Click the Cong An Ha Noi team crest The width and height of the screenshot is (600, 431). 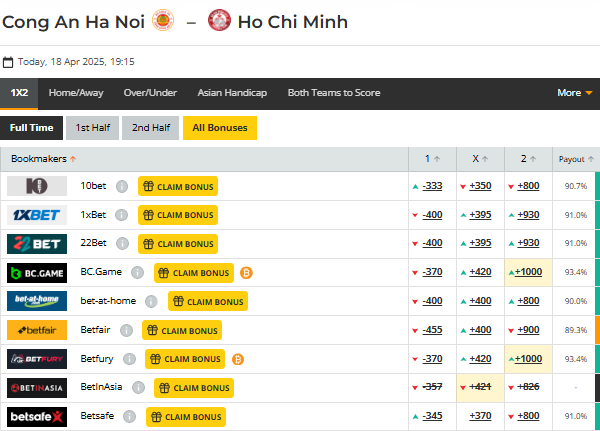coord(163,20)
